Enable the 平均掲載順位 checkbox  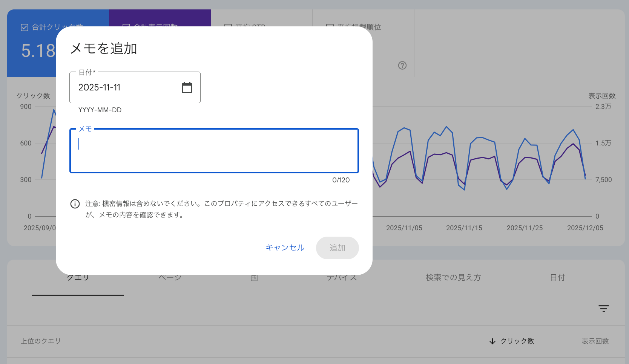pyautogui.click(x=330, y=27)
